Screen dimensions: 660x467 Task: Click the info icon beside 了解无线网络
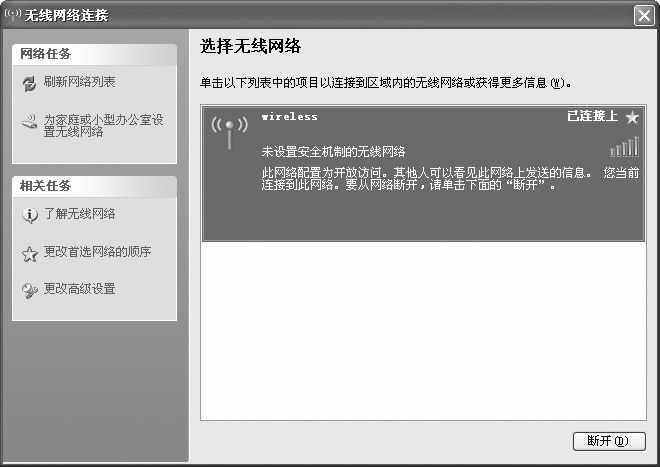pos(29,215)
